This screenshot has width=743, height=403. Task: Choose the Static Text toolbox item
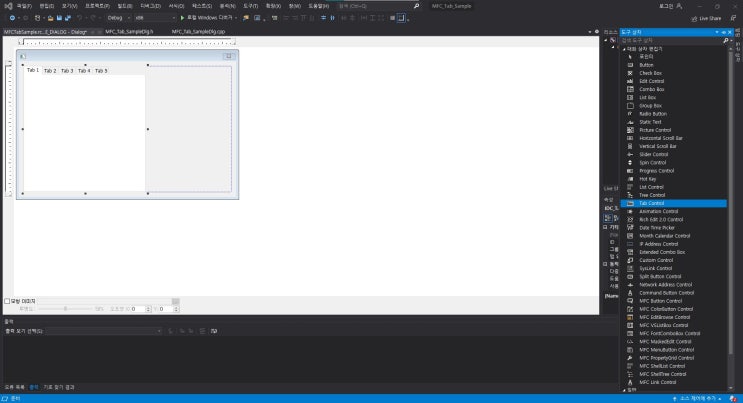[x=674, y=122]
